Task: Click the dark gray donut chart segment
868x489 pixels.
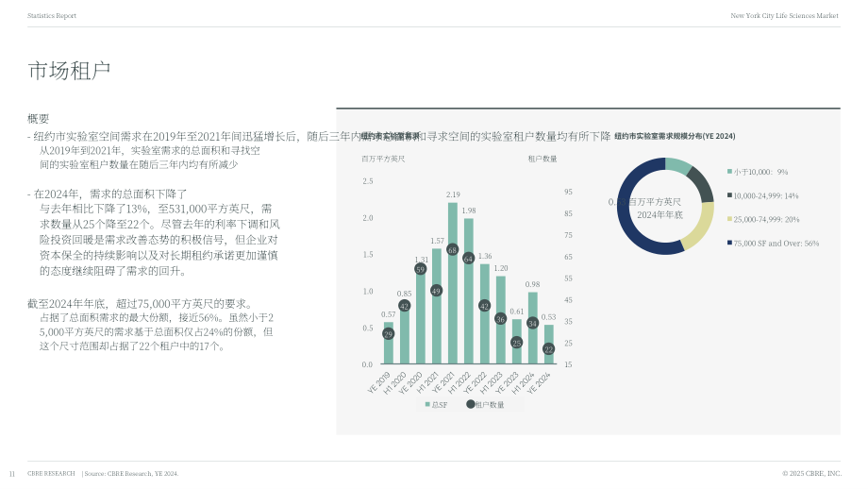Action: click(701, 185)
